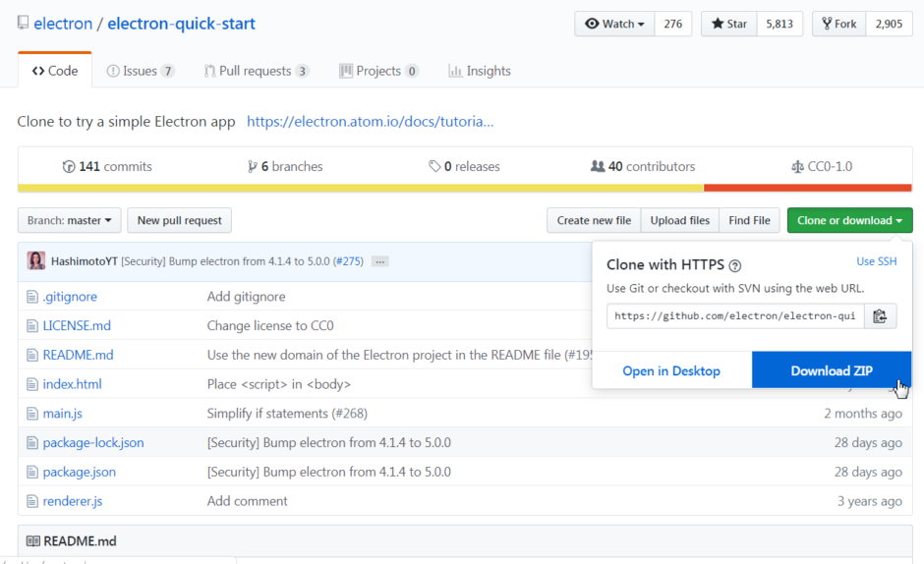Screen dimensions: 924x564
Task: Open the Pull requests tab
Action: pos(256,71)
